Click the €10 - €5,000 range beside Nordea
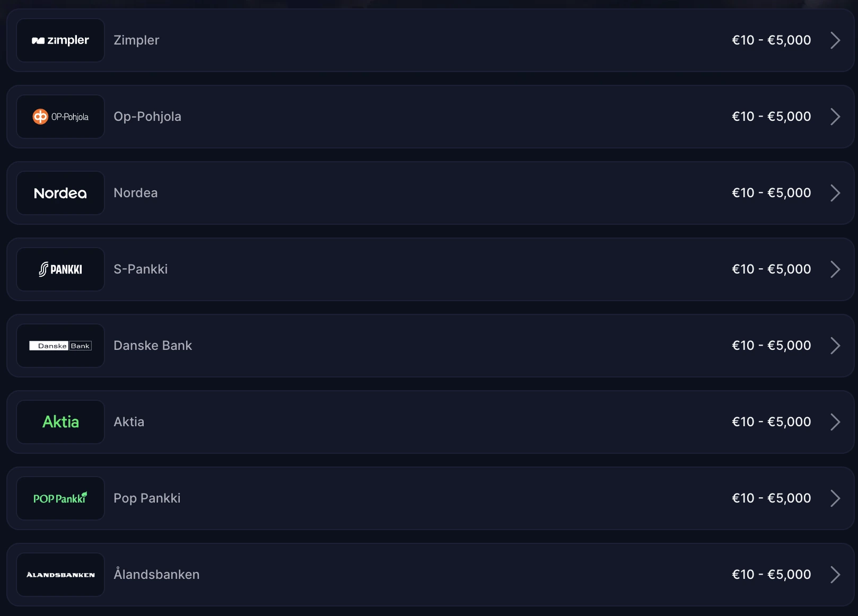Image resolution: width=858 pixels, height=616 pixels. (x=772, y=192)
